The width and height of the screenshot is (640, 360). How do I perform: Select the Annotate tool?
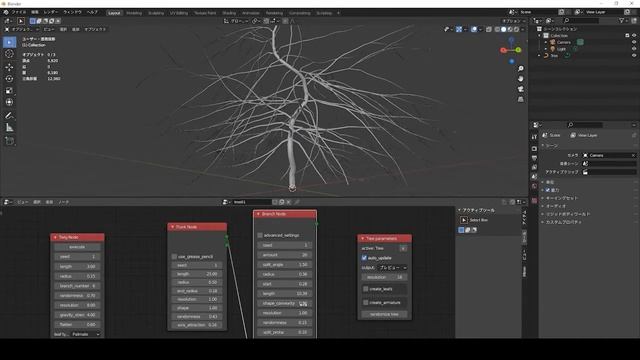point(9,116)
